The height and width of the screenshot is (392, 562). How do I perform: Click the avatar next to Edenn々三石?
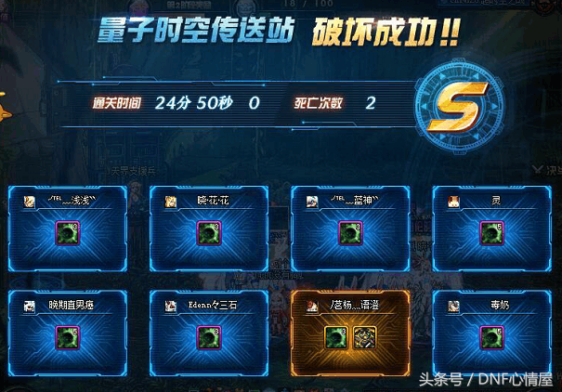171,307
